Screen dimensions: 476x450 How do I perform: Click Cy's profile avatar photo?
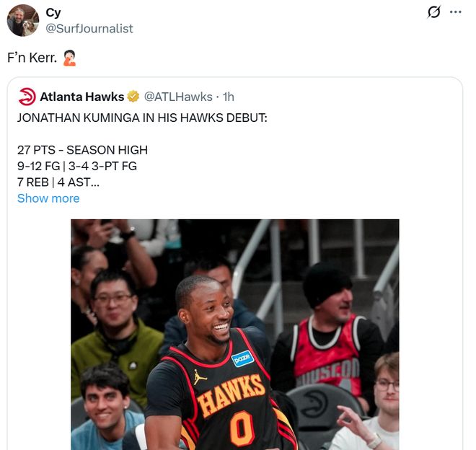point(23,20)
